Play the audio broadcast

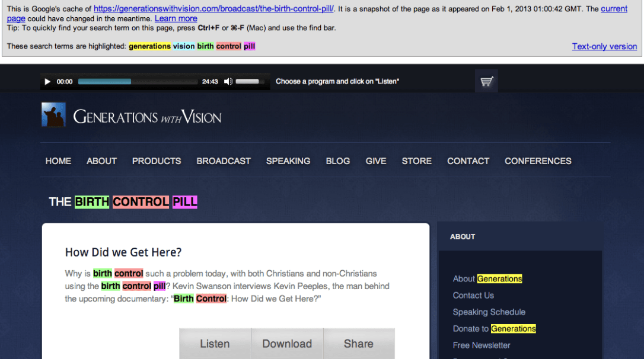point(47,81)
